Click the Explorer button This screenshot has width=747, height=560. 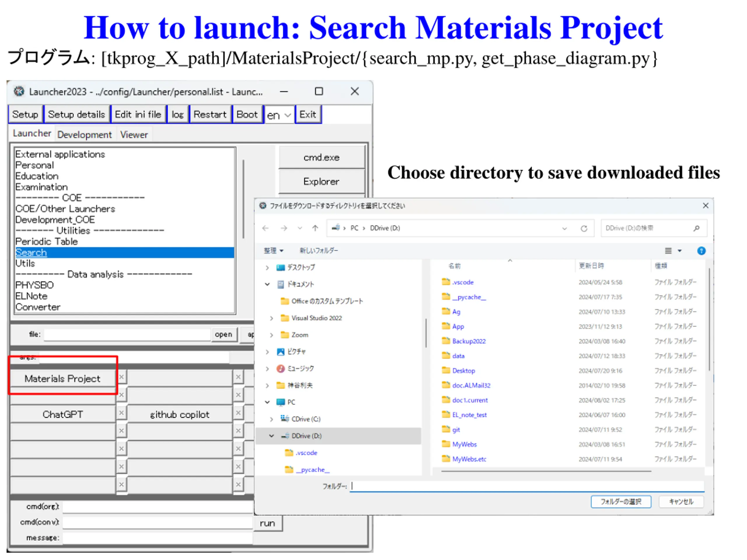click(x=322, y=182)
